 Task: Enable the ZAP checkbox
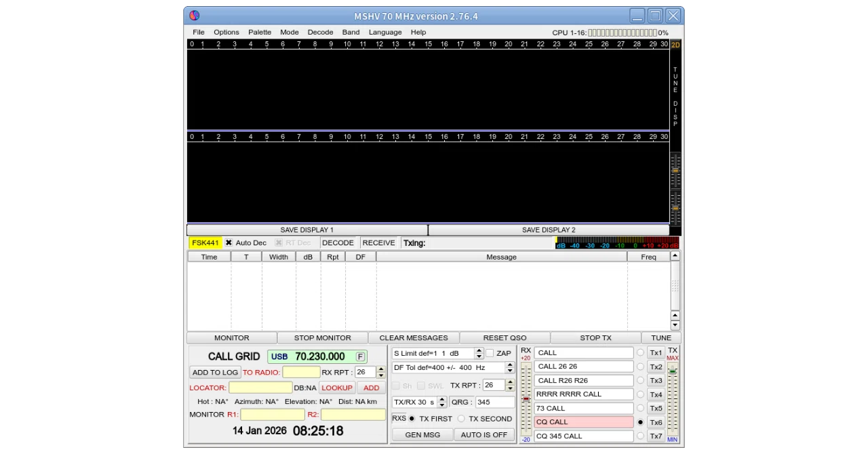pos(490,353)
